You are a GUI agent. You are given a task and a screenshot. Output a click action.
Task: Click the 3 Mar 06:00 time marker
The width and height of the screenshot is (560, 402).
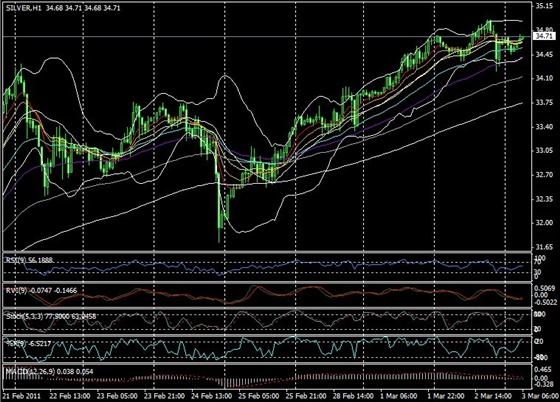coord(540,396)
